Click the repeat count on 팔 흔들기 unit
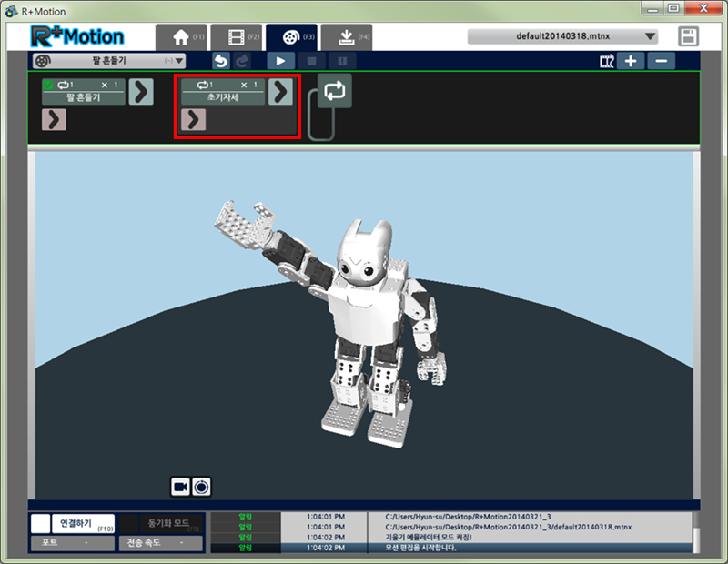The height and width of the screenshot is (564, 728). [x=66, y=85]
